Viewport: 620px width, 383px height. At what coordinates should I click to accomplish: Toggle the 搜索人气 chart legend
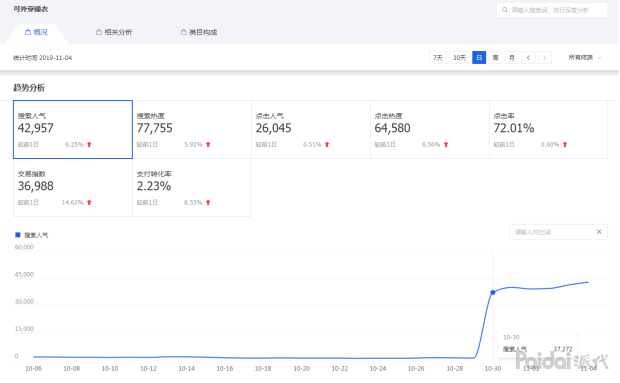[32, 235]
